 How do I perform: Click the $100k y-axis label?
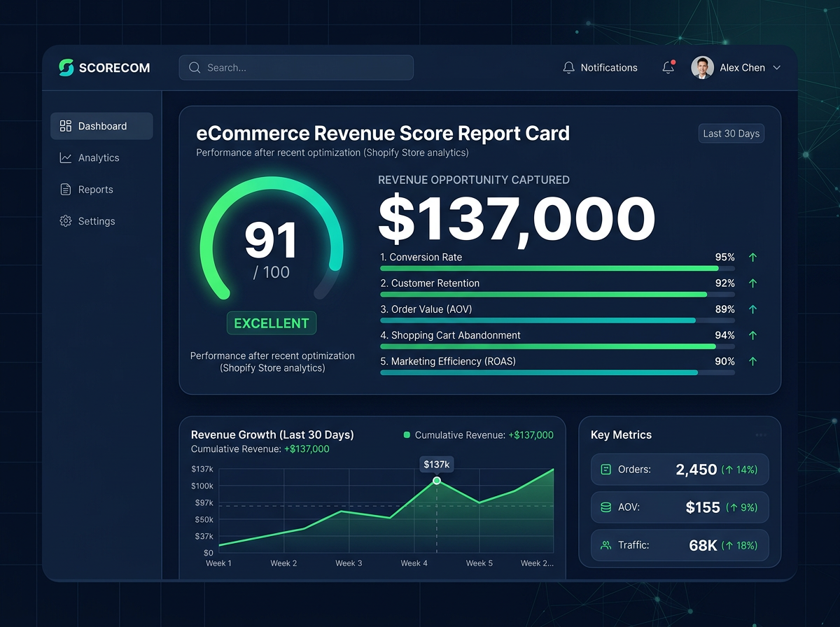tap(202, 486)
